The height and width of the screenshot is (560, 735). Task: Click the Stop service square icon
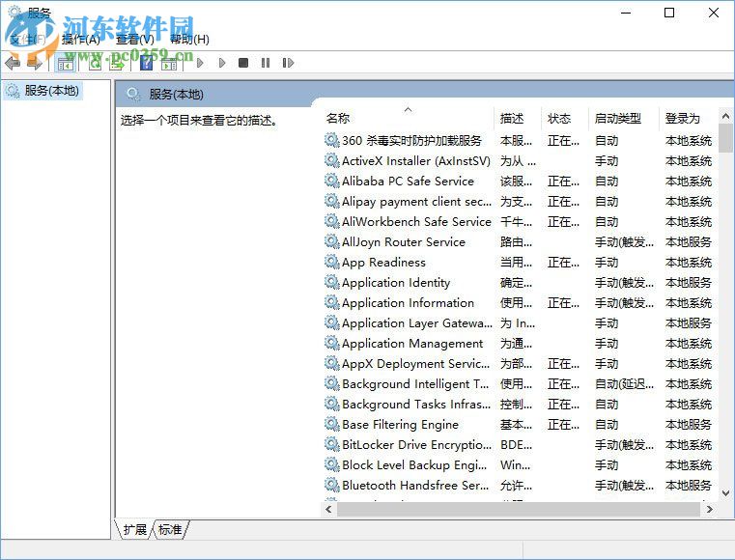[243, 63]
